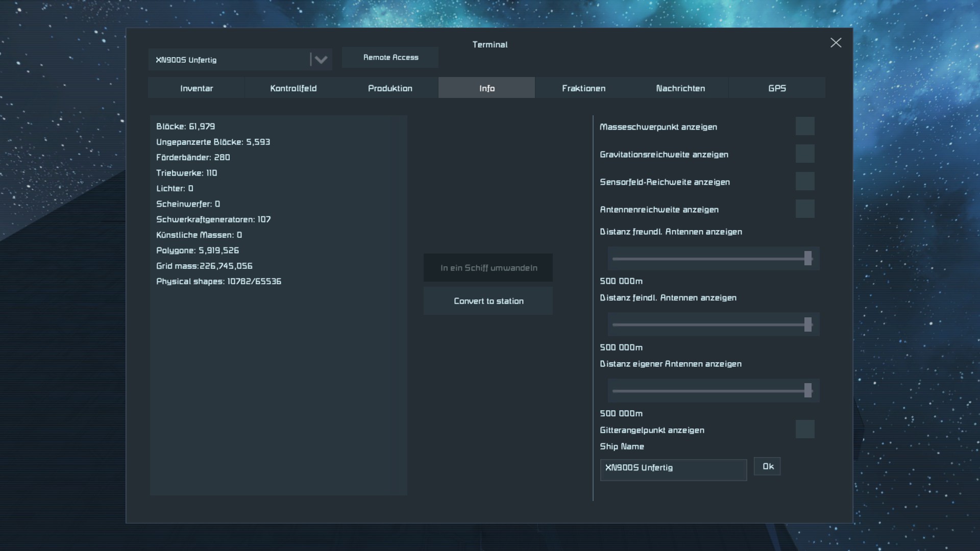
Task: Expand the XN9005 Unfertig grid dropdown
Action: click(x=321, y=60)
